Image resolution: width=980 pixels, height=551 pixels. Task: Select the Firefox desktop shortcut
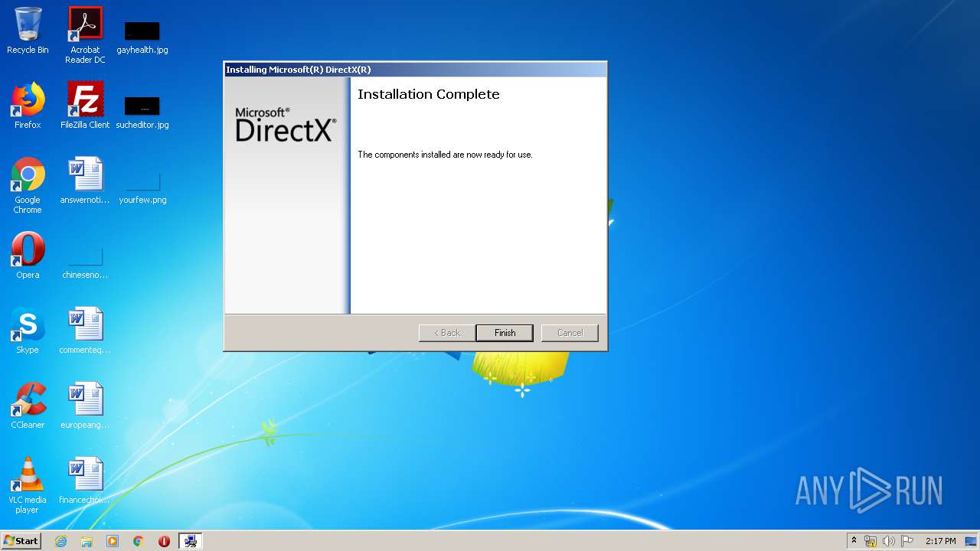28,106
